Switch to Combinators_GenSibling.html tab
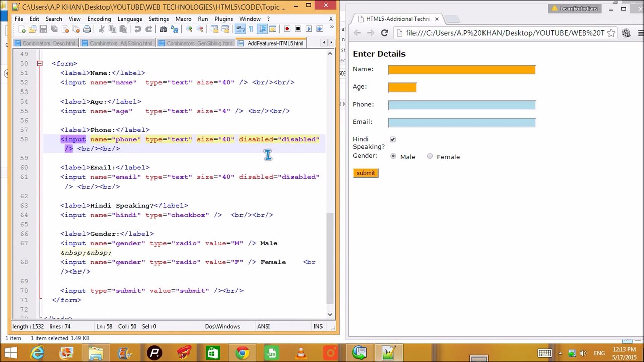This screenshot has height=362, width=644. tap(195, 43)
